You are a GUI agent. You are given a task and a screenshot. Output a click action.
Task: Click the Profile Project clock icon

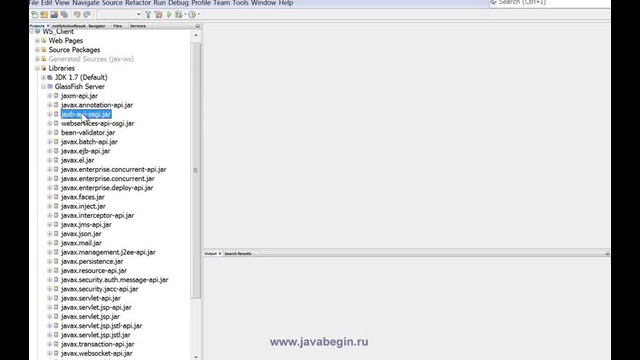(x=192, y=15)
